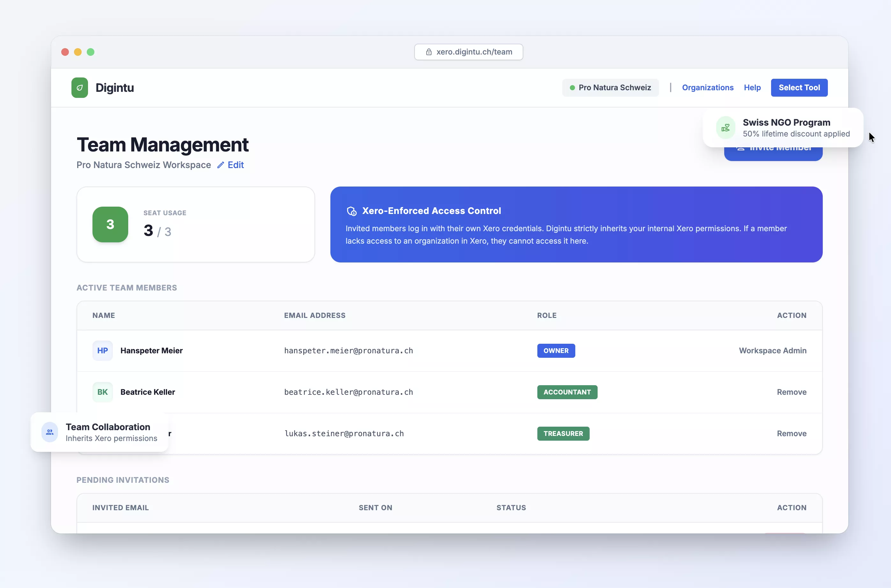This screenshot has height=588, width=891.
Task: Click the green status dot on Pro Natura Schweiz
Action: click(572, 88)
